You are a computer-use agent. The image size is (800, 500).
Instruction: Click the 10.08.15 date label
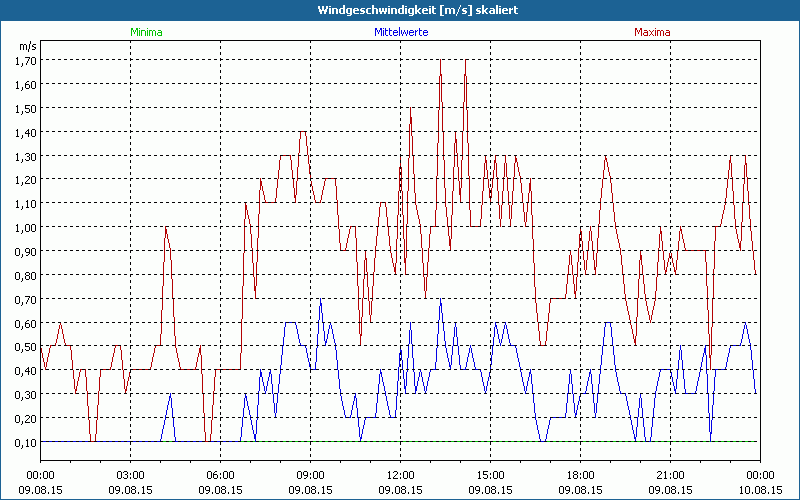[760, 490]
